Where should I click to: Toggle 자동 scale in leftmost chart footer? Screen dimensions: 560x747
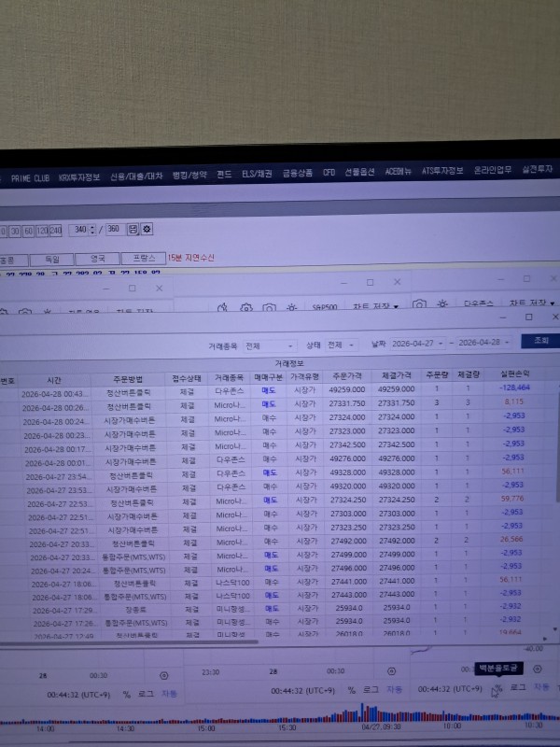pyautogui.click(x=169, y=694)
